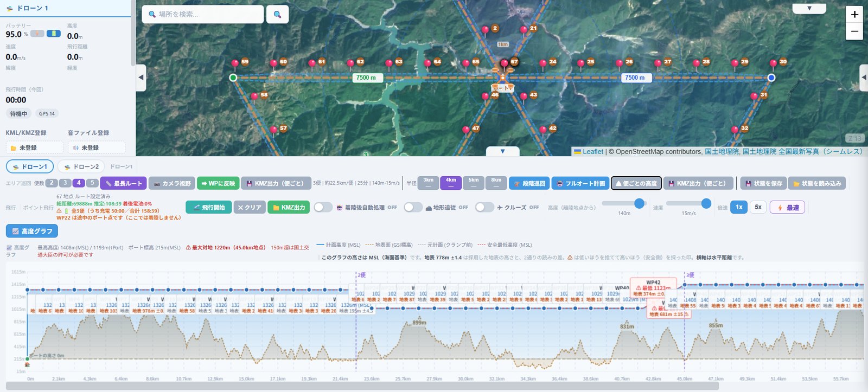
Task: Set flight count to 3
Action: point(65,183)
